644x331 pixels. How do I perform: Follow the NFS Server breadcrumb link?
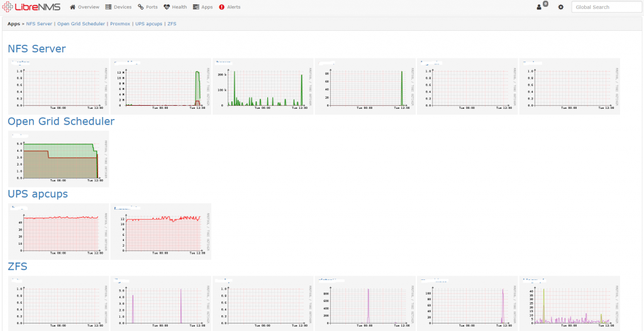[39, 24]
